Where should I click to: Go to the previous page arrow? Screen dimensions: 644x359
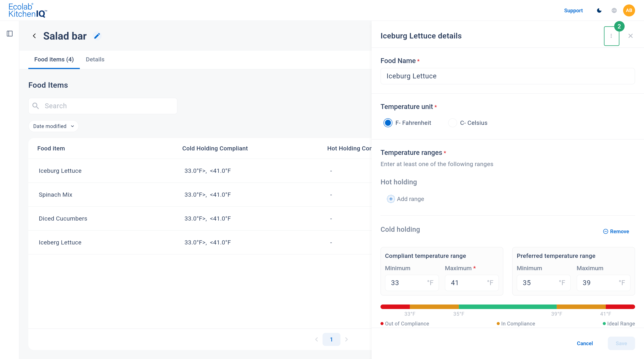pos(317,340)
